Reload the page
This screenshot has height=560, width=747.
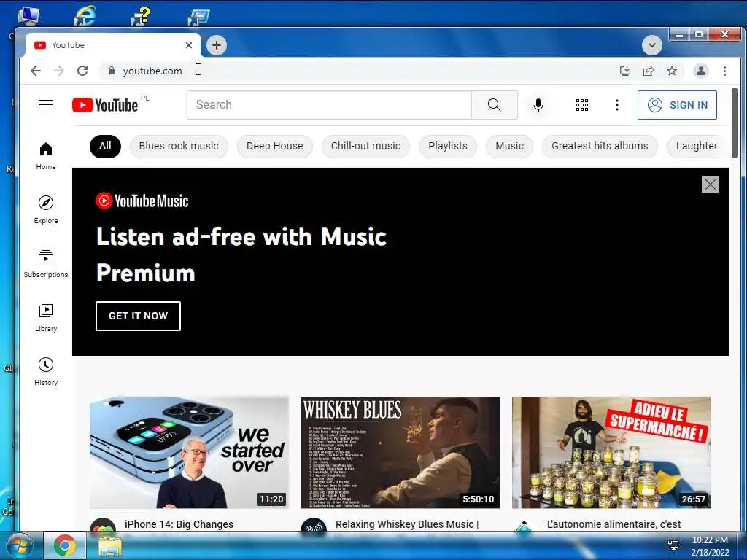coord(82,71)
